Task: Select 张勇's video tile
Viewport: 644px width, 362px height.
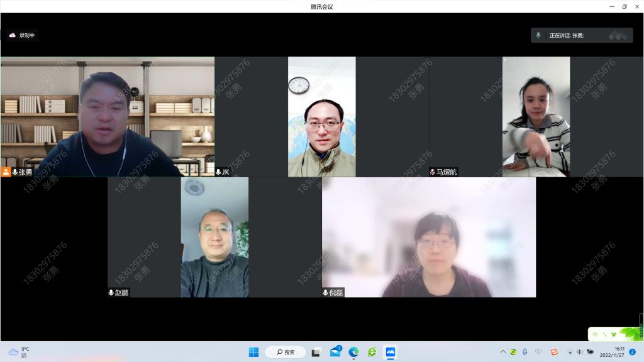Action: pyautogui.click(x=108, y=116)
